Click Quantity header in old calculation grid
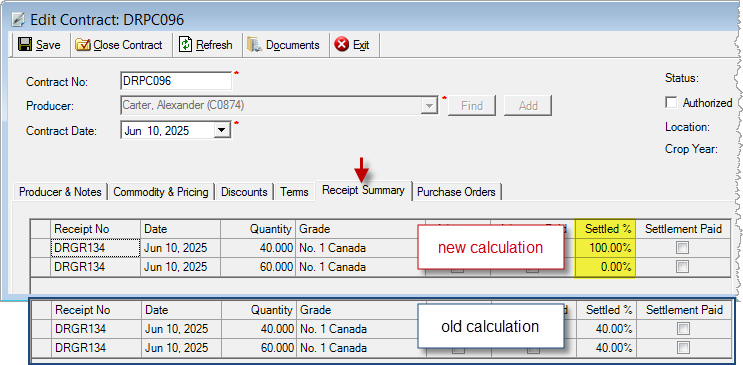This screenshot has height=365, width=743. click(x=259, y=310)
